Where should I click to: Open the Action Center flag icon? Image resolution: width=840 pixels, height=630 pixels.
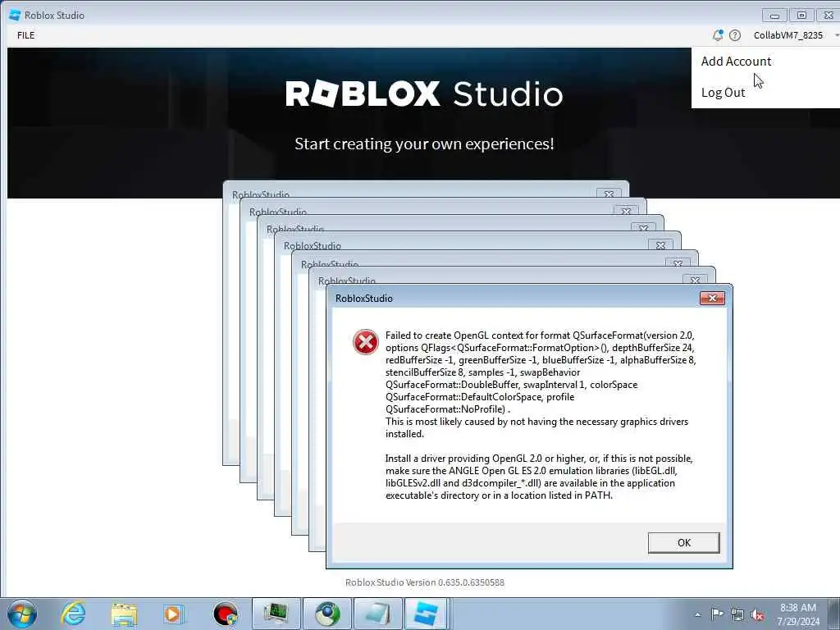[x=717, y=614]
